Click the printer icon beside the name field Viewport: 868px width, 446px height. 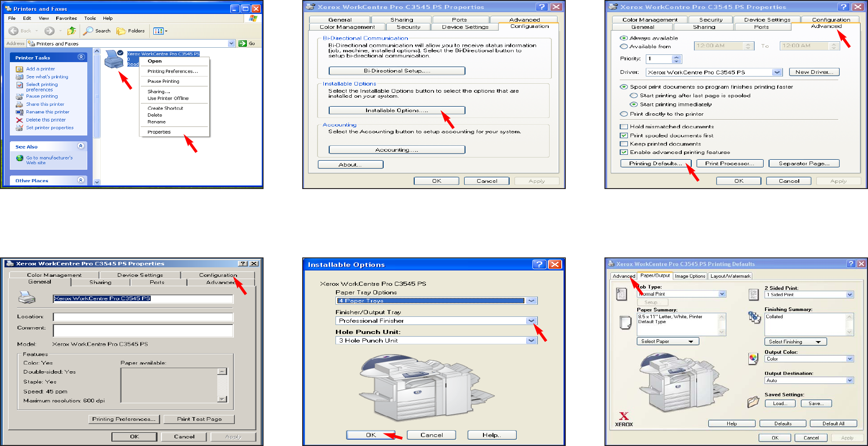point(27,297)
